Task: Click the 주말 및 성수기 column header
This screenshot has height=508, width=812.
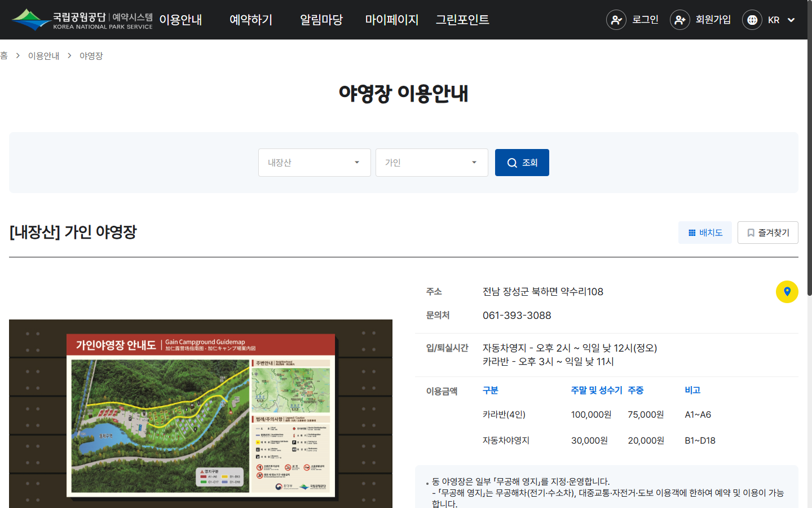Action: [597, 391]
